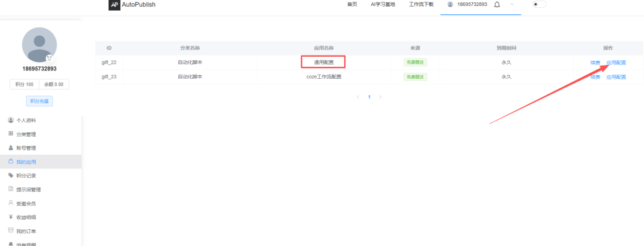Click 免费赠送 tag in gift_22 row

click(x=415, y=63)
